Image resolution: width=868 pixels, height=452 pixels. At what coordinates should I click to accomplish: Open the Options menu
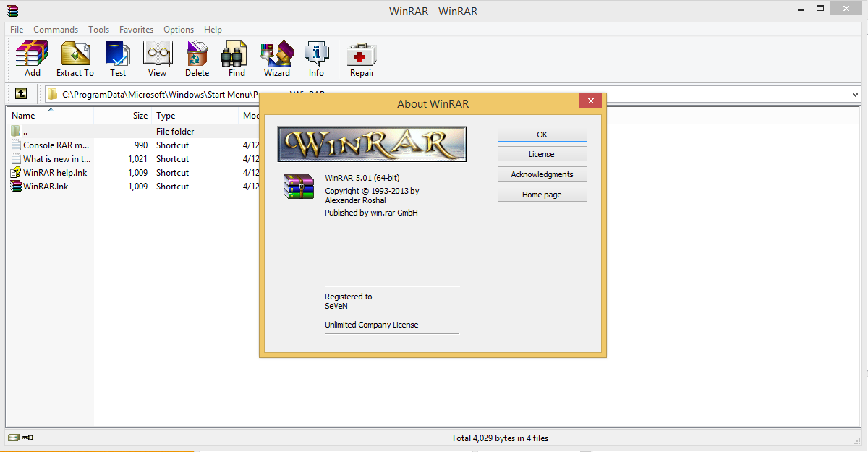[179, 30]
